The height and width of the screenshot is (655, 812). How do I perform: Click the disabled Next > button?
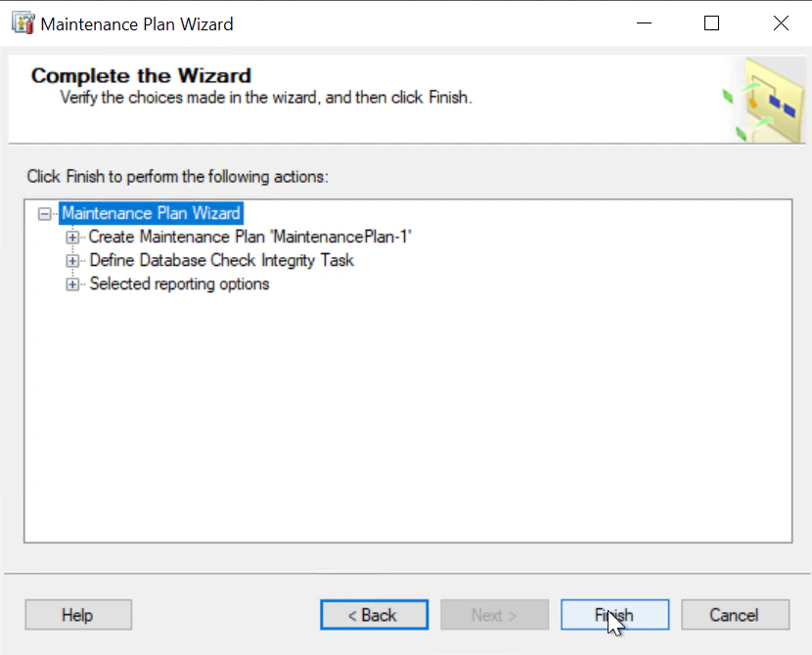click(x=494, y=615)
